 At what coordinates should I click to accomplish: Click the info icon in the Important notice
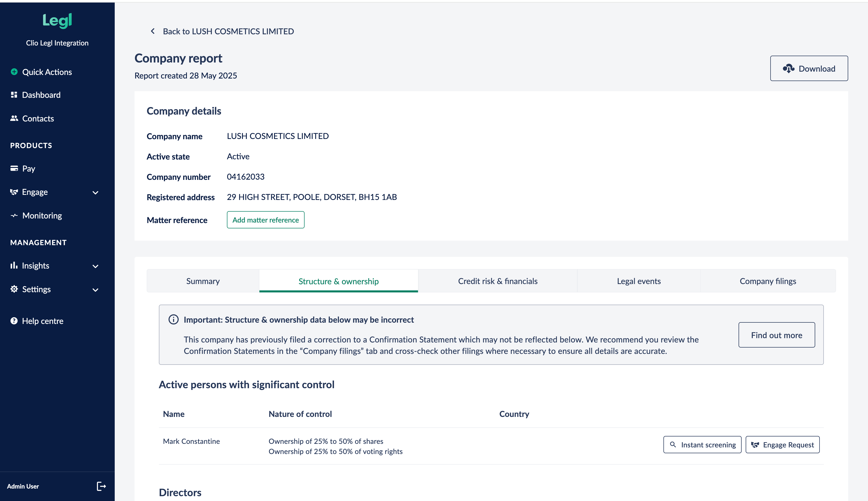point(174,319)
